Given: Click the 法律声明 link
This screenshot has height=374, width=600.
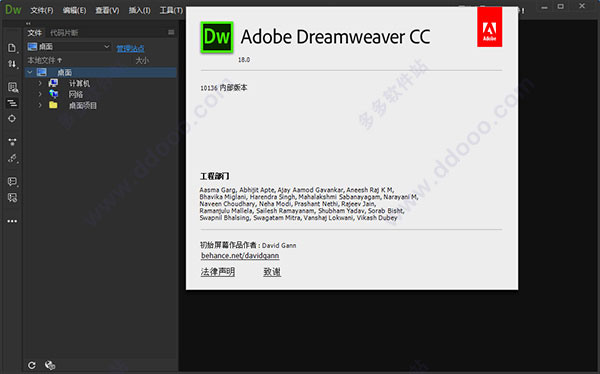Looking at the screenshot, I should (218, 272).
